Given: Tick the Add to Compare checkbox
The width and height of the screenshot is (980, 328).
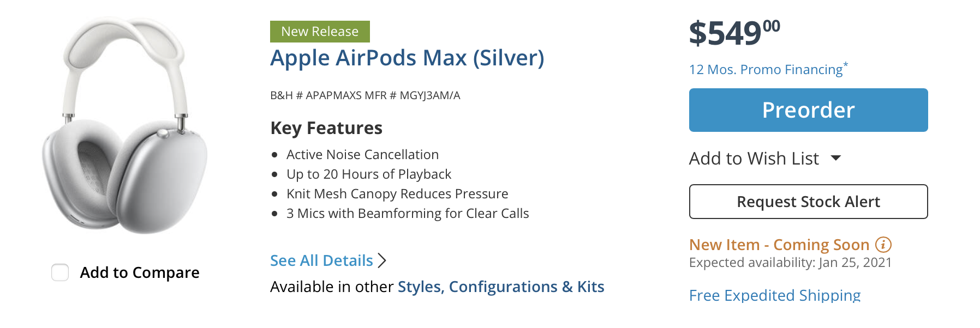Looking at the screenshot, I should pos(60,272).
